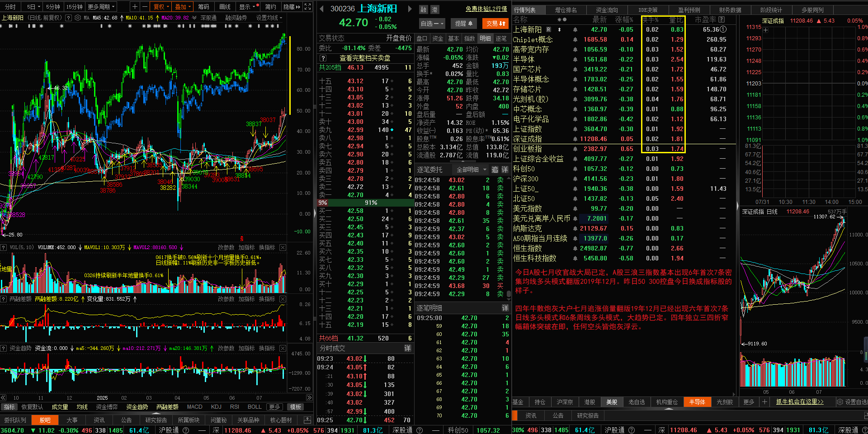Screen dimensions: 868x434
Task: Click the 港 Hong Kong connect badge
Action: [x=434, y=9]
